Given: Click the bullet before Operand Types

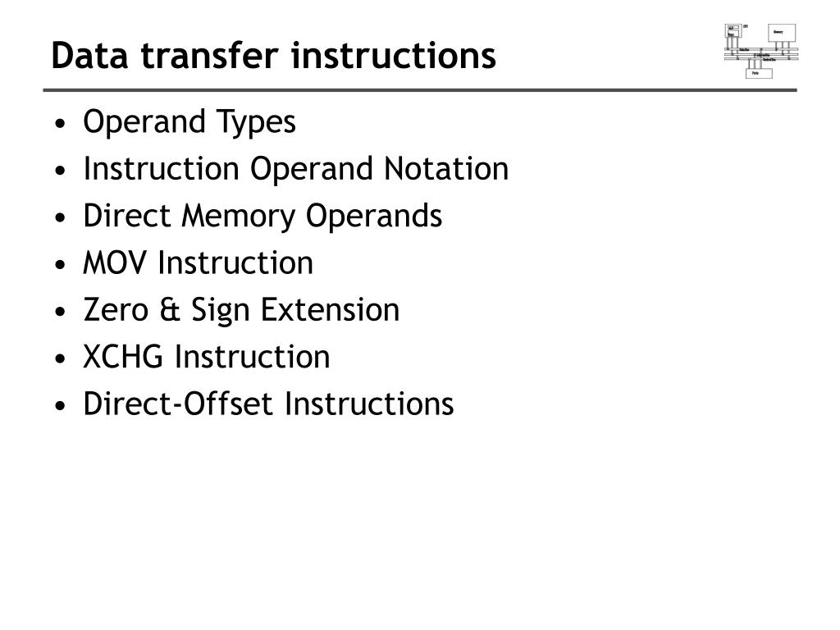Looking at the screenshot, I should [x=60, y=124].
